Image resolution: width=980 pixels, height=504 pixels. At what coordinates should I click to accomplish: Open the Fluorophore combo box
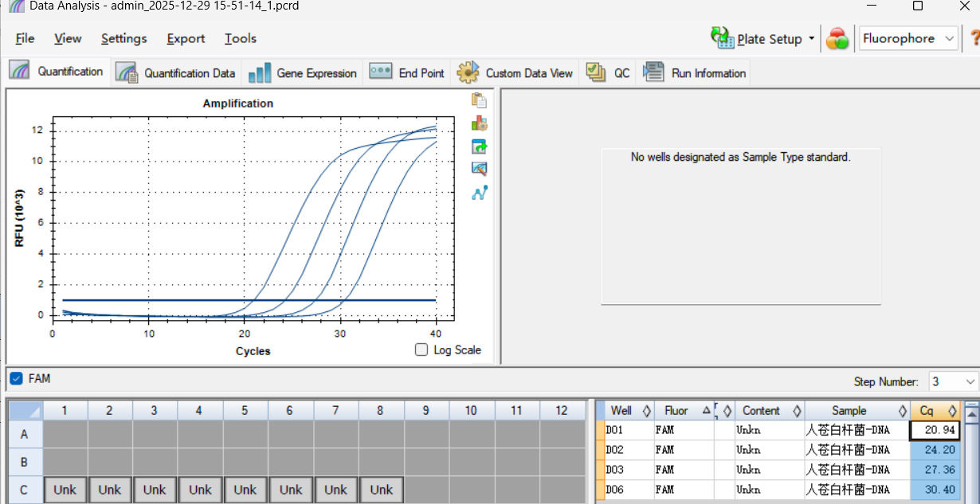(x=908, y=38)
